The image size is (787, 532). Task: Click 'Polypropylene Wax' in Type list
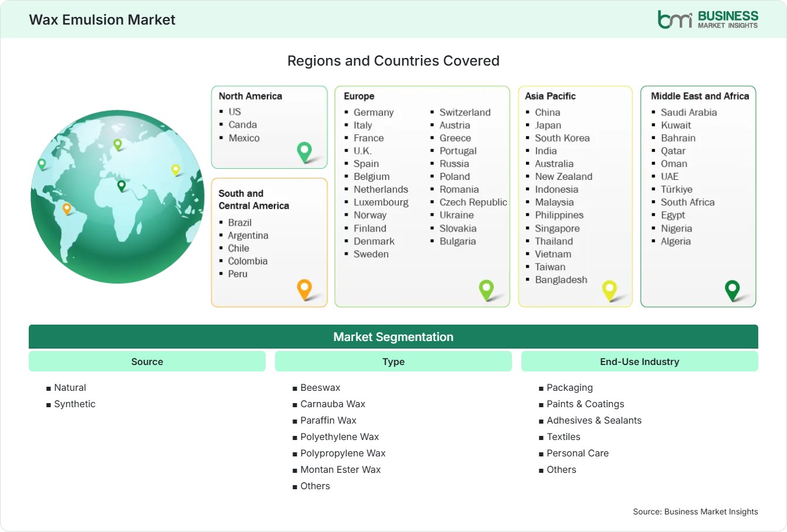coord(343,453)
